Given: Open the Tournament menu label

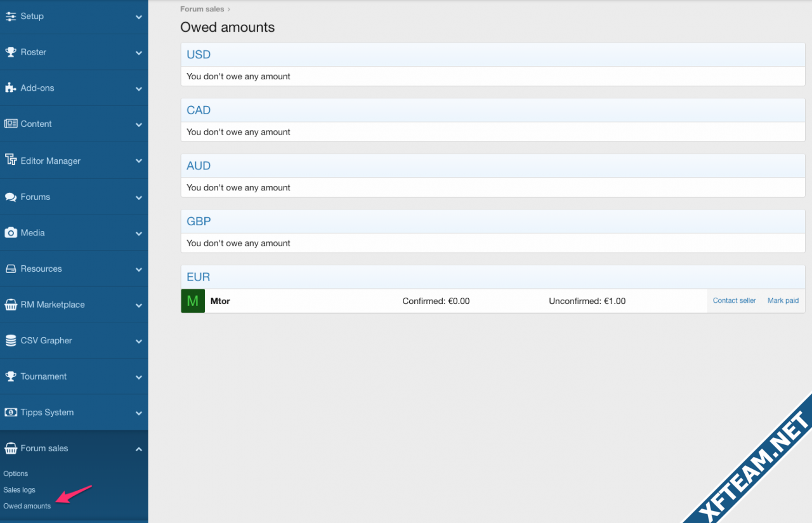Looking at the screenshot, I should tap(44, 376).
